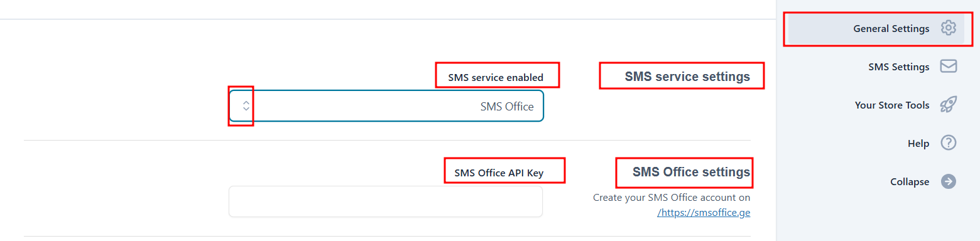The image size is (980, 241).
Task: Switch to SMS Settings menu label
Action: tap(899, 67)
